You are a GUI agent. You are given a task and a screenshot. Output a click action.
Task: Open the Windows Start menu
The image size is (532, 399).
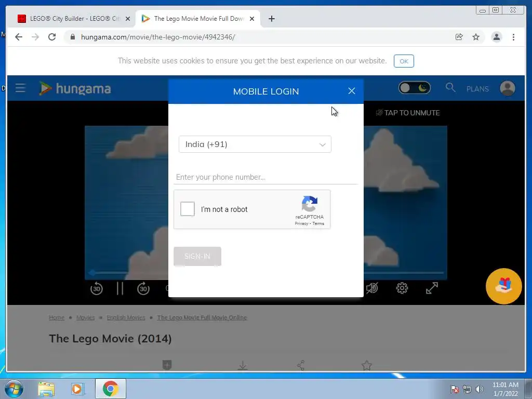click(14, 389)
